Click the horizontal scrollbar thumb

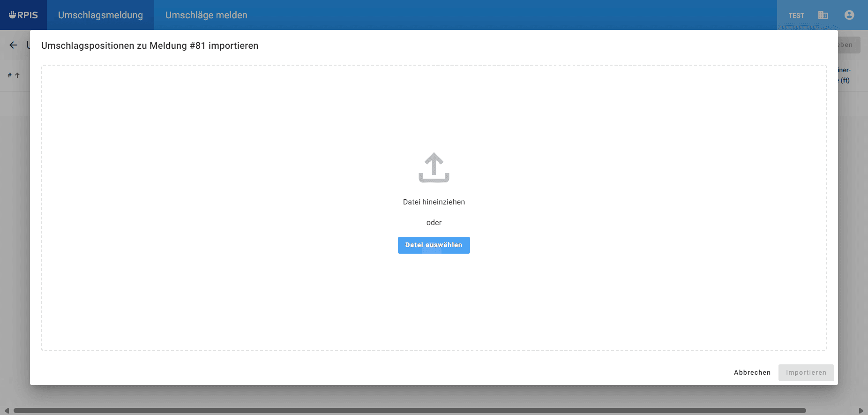[x=410, y=411]
